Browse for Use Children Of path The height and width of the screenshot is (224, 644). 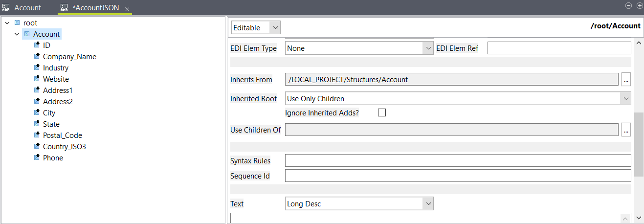tap(626, 130)
